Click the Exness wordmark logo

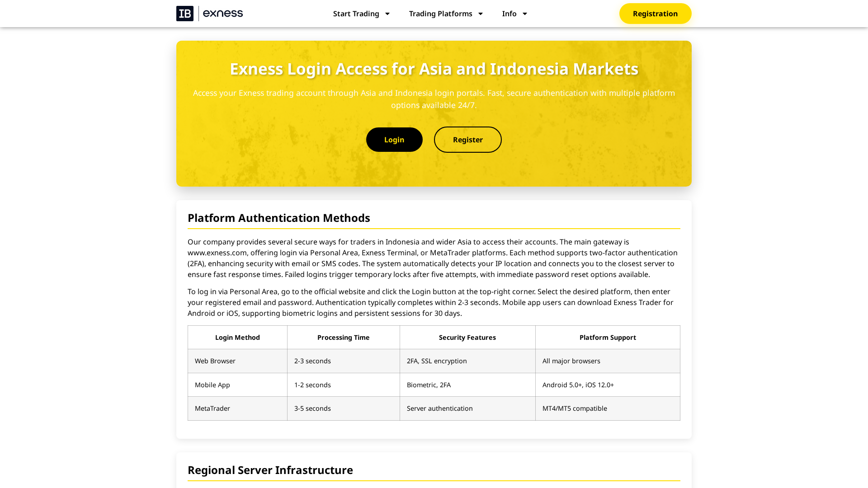[223, 14]
